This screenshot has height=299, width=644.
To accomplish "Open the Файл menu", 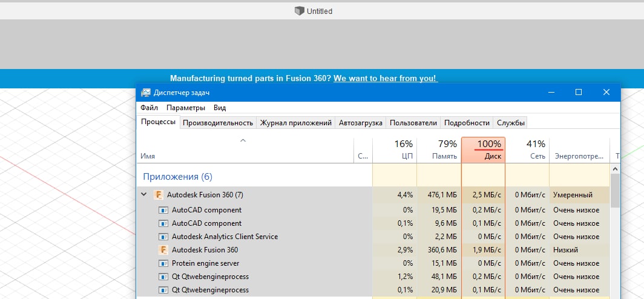I will tap(149, 108).
